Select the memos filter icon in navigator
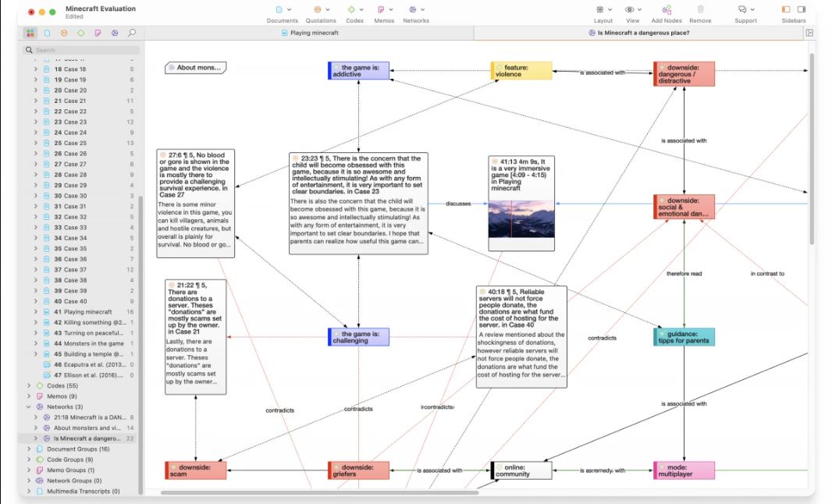This screenshot has height=504, width=832. tap(98, 33)
